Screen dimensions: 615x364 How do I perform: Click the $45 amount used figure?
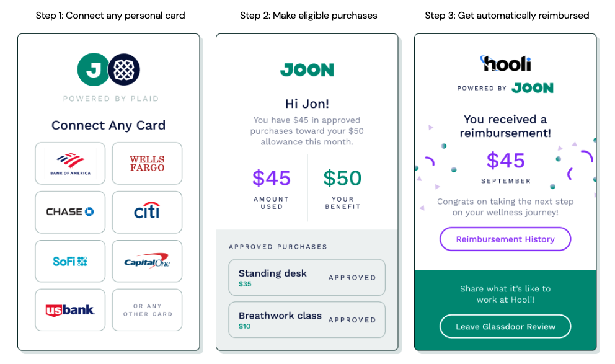(272, 179)
